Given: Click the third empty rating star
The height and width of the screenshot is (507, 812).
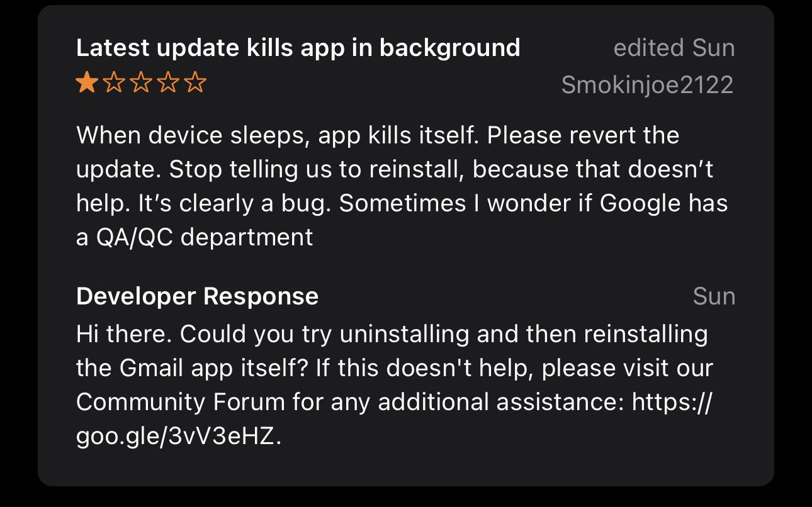Looking at the screenshot, I should (141, 82).
